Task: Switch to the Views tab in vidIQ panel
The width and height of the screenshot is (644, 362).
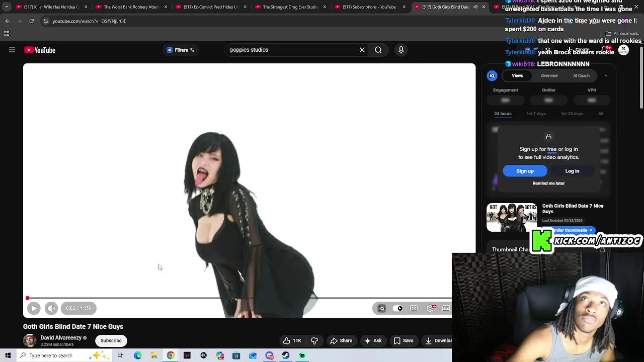Action: point(517,75)
